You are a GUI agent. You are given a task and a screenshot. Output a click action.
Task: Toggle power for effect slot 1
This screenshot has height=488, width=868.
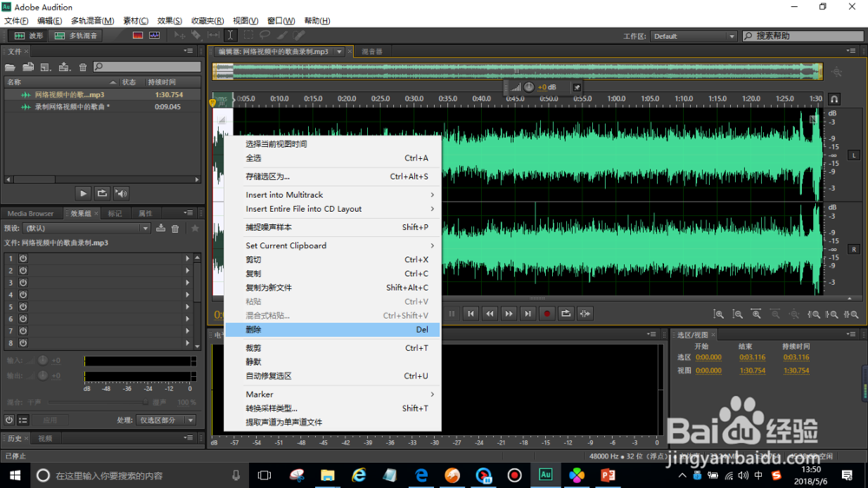(x=23, y=259)
